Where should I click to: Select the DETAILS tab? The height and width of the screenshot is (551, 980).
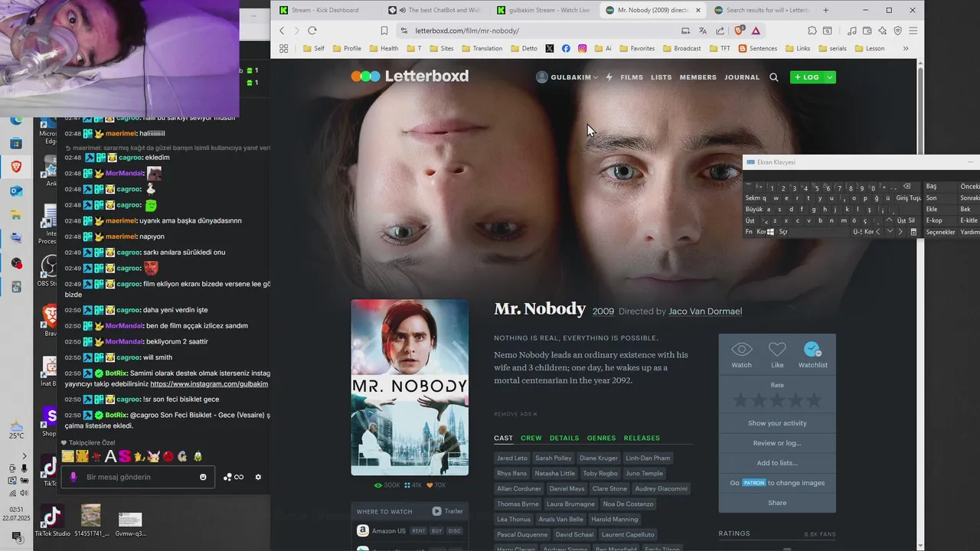tap(564, 438)
